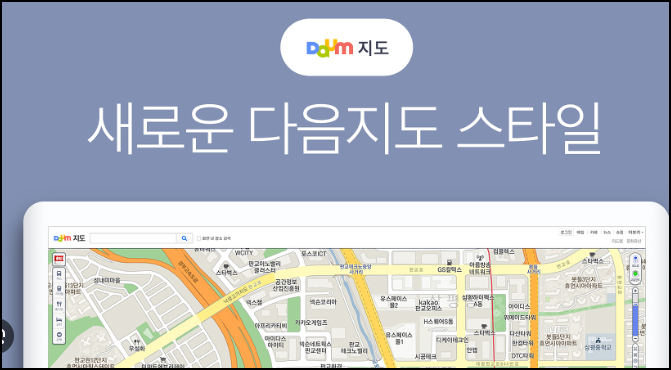Click the 포스코ICT map label
The image size is (671, 370).
[x=314, y=254]
